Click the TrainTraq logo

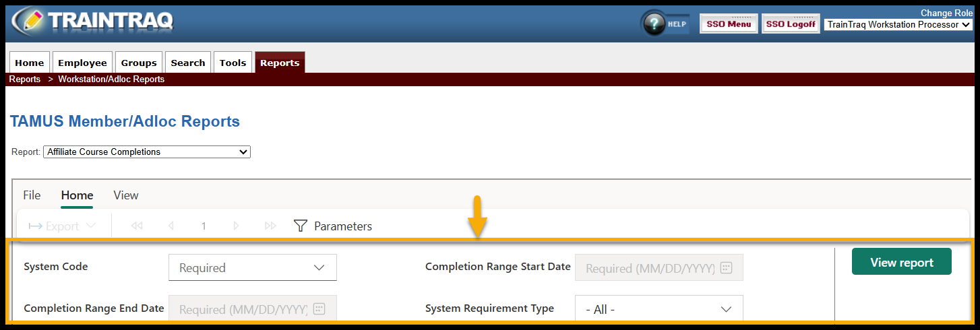click(92, 22)
